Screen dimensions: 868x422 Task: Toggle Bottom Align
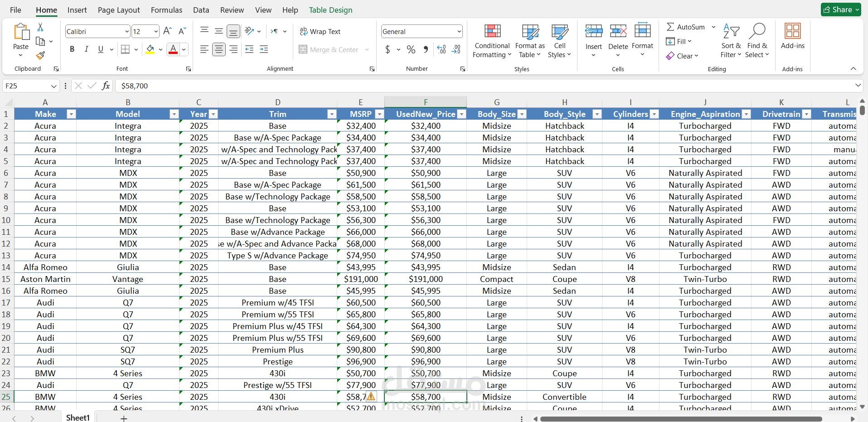point(233,31)
